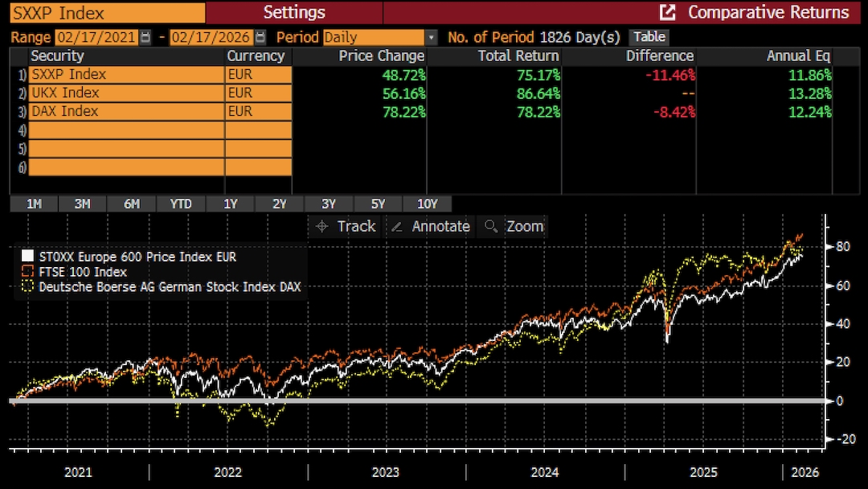Choose the 10Y time range
This screenshot has height=489, width=868.
coord(427,204)
